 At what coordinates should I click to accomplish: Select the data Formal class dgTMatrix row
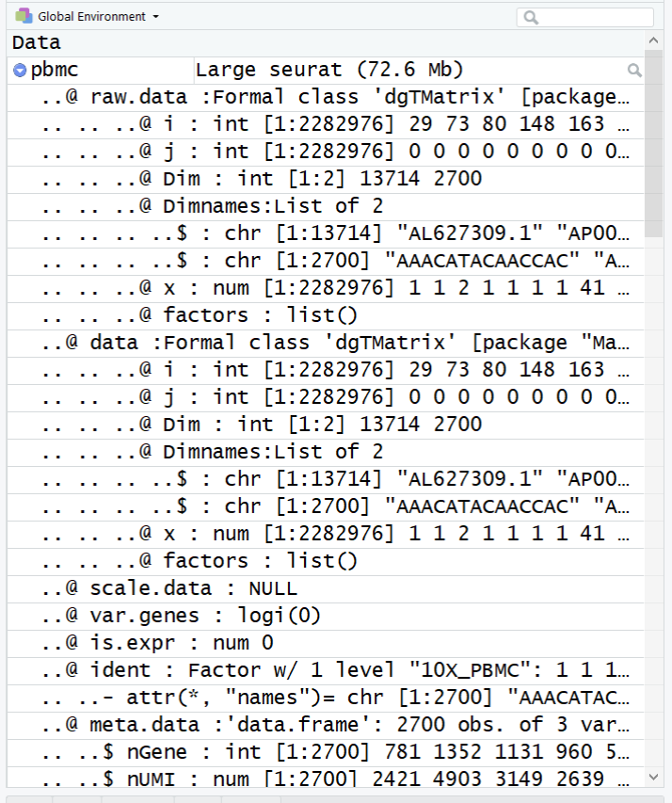(326, 343)
